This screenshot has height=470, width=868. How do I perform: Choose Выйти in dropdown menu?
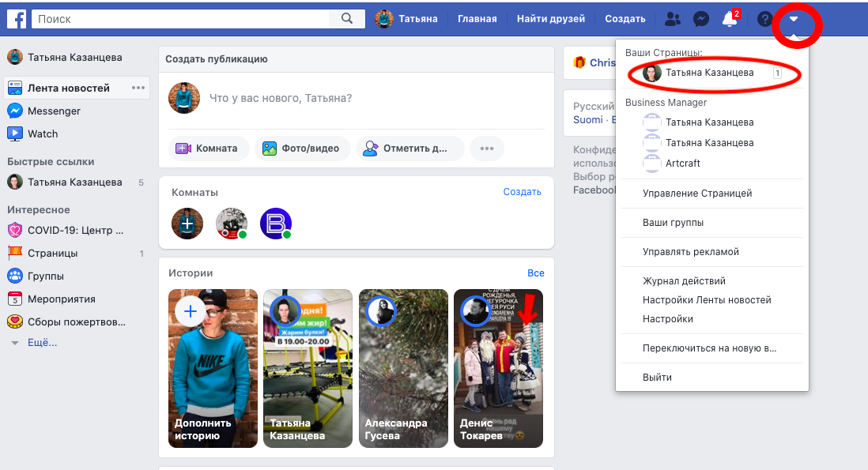click(x=657, y=378)
